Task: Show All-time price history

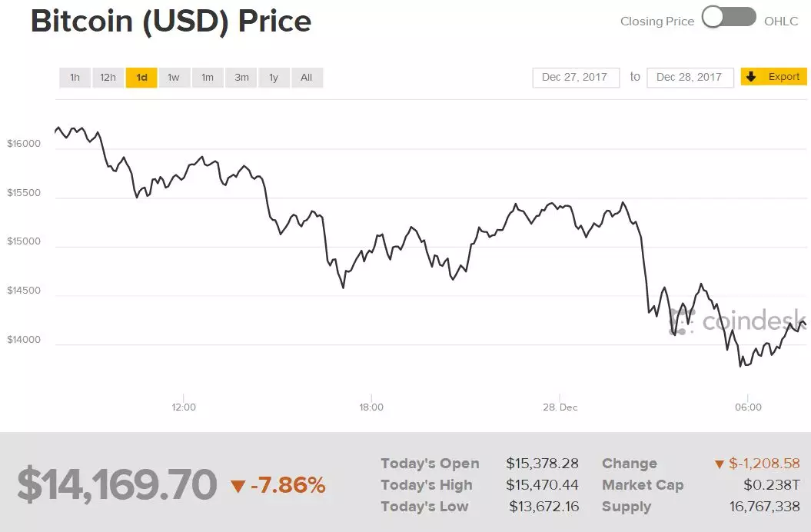Action: [x=307, y=78]
